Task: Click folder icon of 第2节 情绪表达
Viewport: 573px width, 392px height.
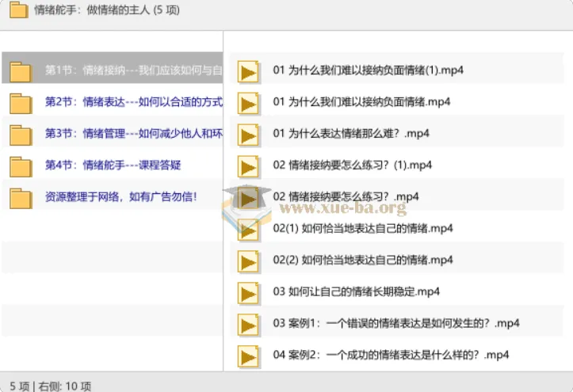Action: (x=21, y=103)
